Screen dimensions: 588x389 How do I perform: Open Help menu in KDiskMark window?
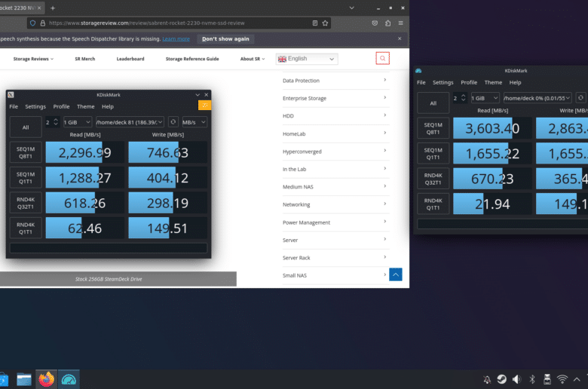(515, 82)
